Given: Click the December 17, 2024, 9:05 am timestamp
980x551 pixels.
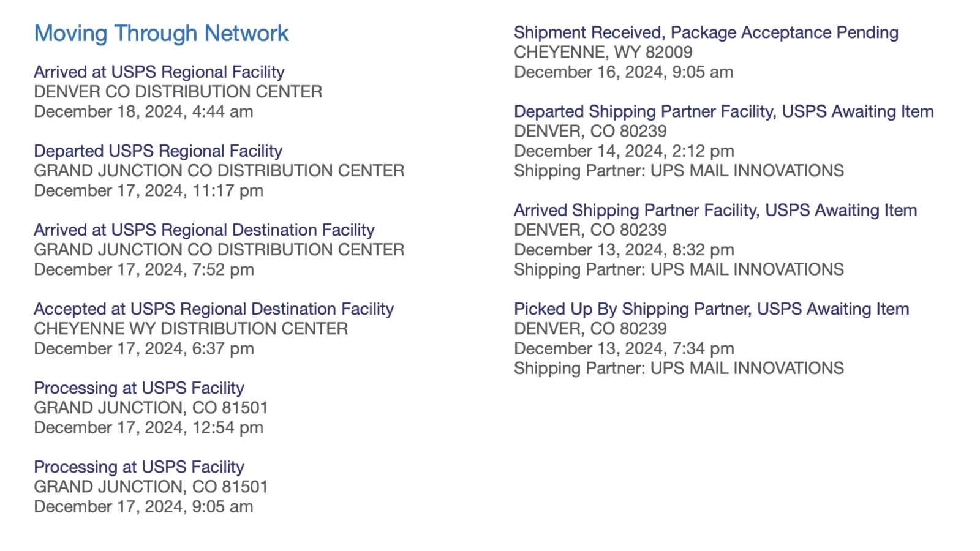Looking at the screenshot, I should [x=143, y=506].
